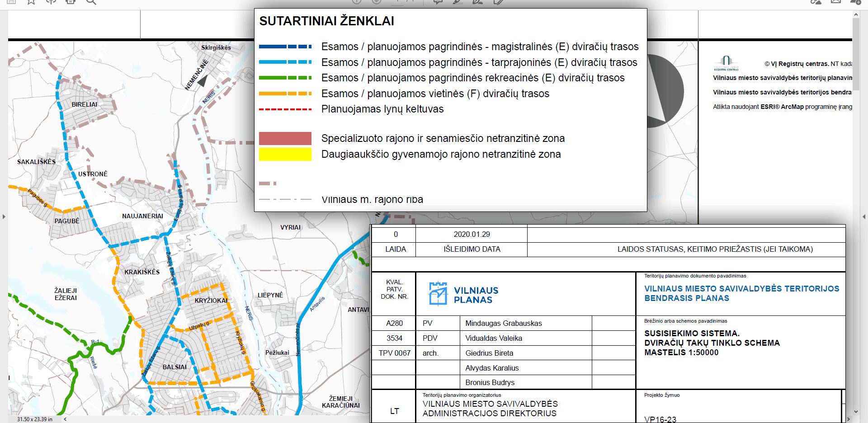The image size is (868, 423).
Task: Send the file by email envelope icon
Action: tap(836, 1)
